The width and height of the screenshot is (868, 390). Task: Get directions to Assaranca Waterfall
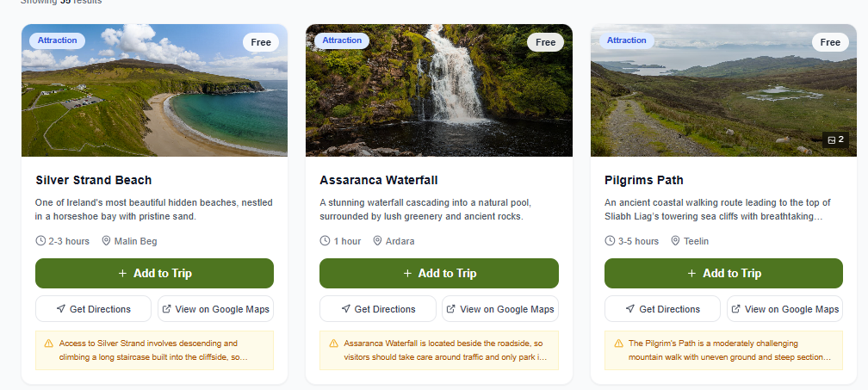(x=378, y=309)
